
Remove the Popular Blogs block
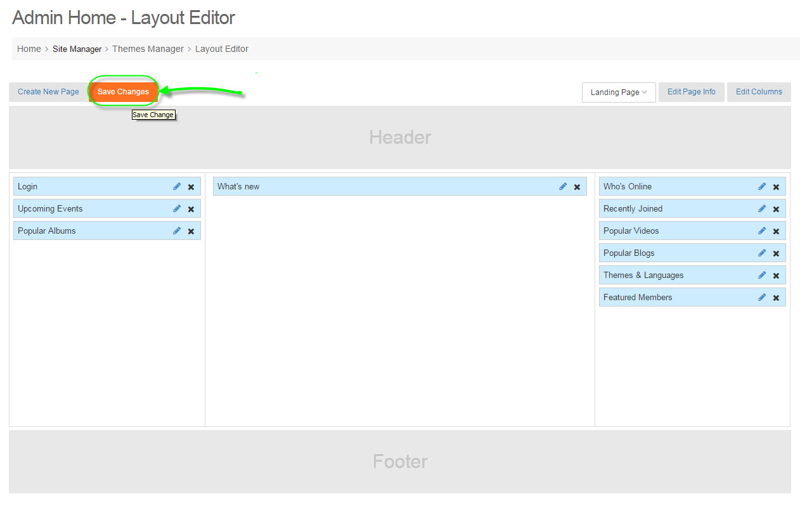tap(776, 253)
